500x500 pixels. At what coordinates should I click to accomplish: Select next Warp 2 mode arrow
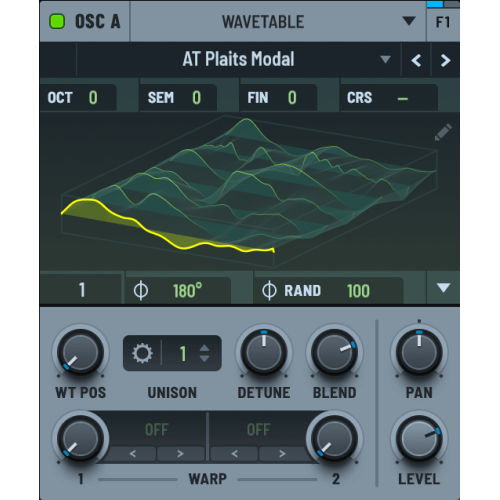click(282, 454)
